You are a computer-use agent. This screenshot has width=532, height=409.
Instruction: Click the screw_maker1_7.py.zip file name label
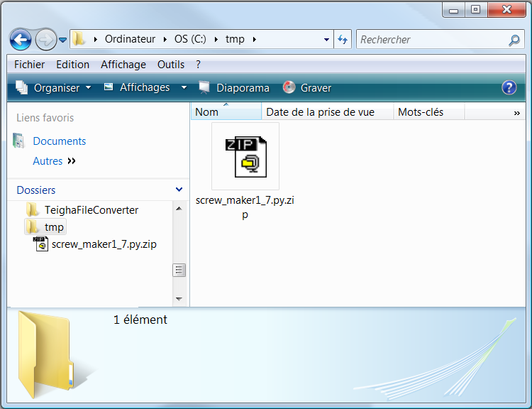pyautogui.click(x=245, y=207)
